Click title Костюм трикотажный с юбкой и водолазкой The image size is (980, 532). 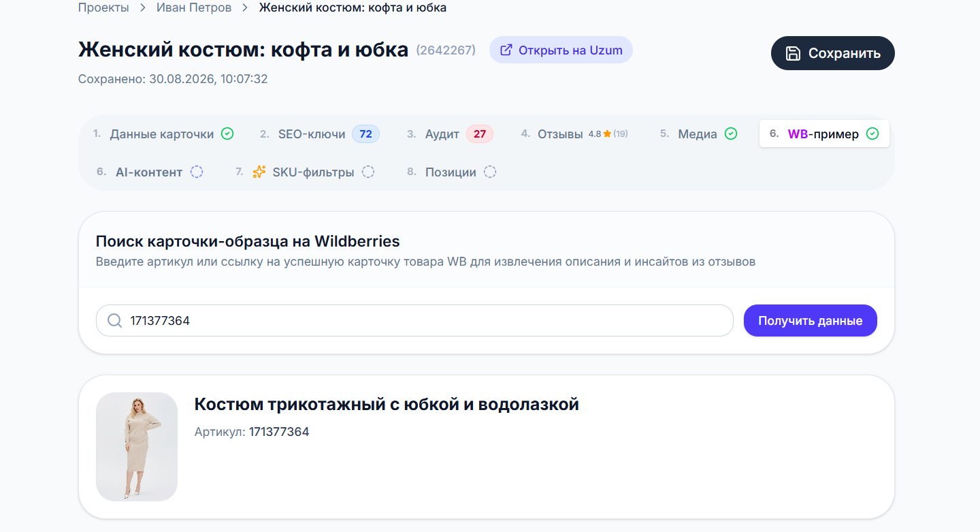(x=387, y=405)
